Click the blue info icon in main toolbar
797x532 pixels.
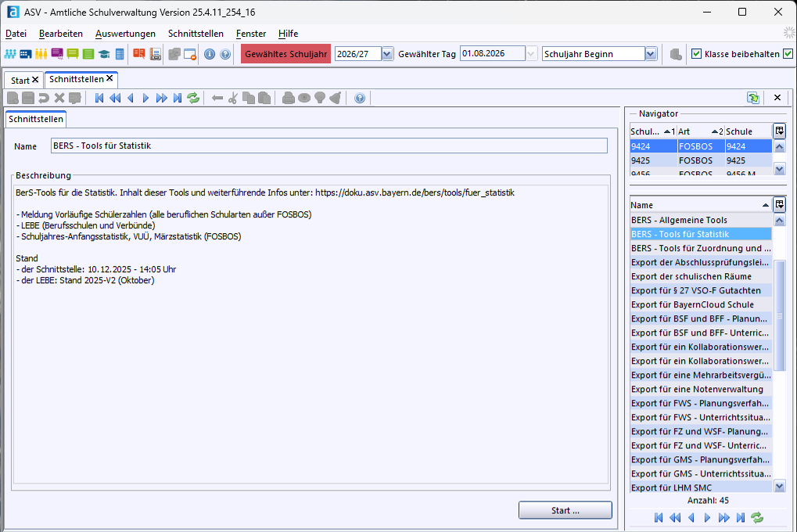(x=210, y=54)
